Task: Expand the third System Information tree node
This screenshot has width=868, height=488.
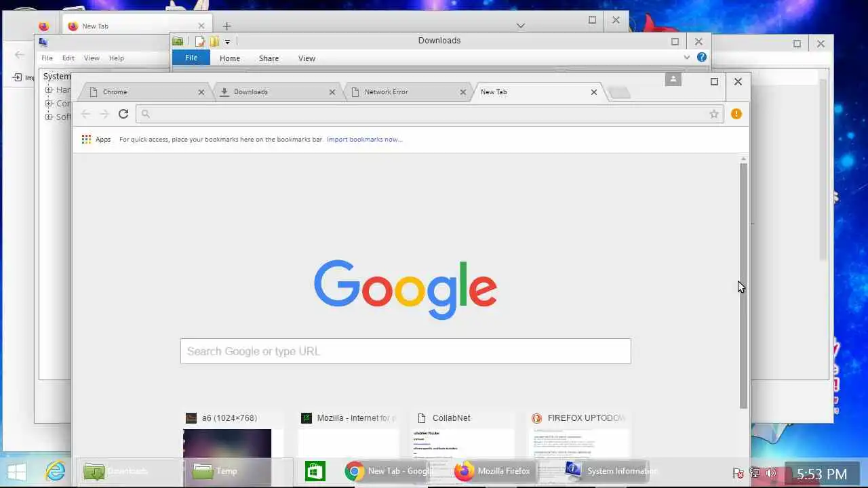Action: [x=49, y=117]
